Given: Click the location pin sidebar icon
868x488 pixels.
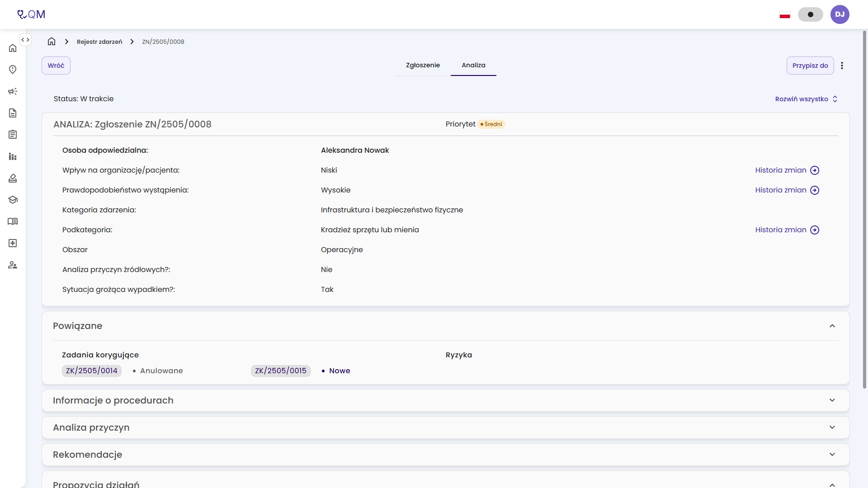Looking at the screenshot, I should 13,70.
